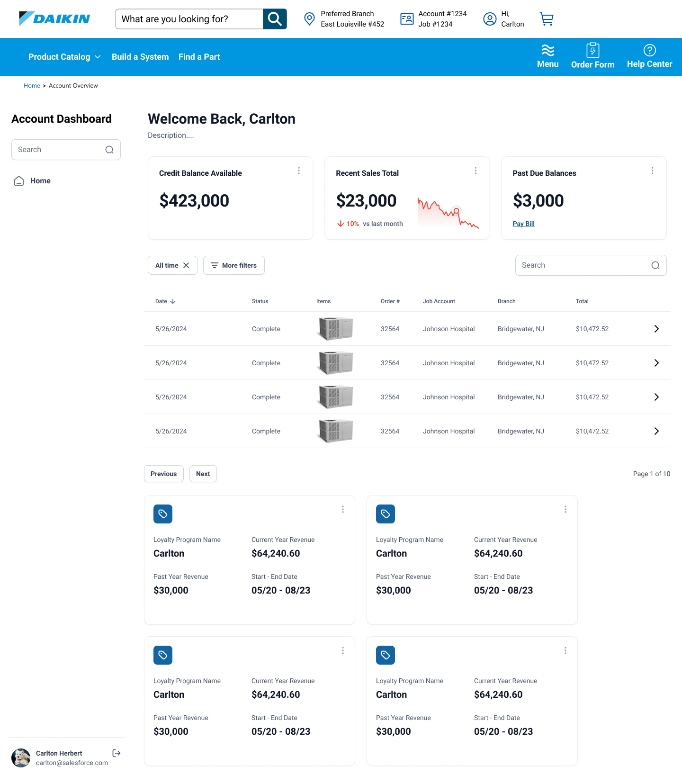Remove the All time filter with X
This screenshot has width=682, height=784.
tap(186, 265)
